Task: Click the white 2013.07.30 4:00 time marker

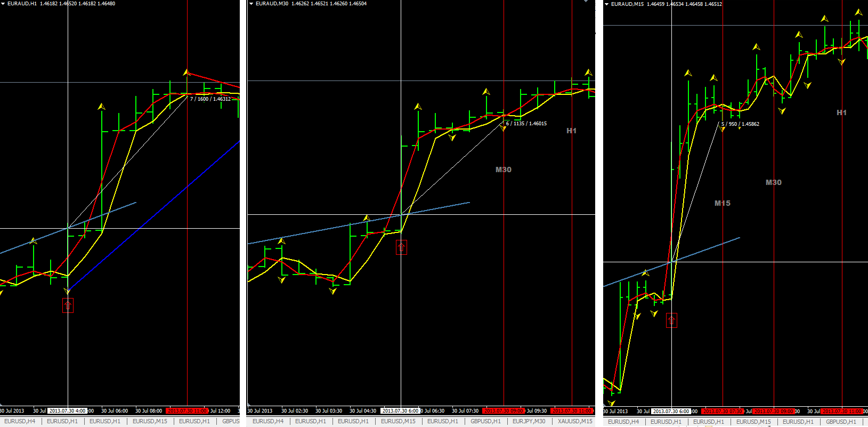Action: coord(68,411)
